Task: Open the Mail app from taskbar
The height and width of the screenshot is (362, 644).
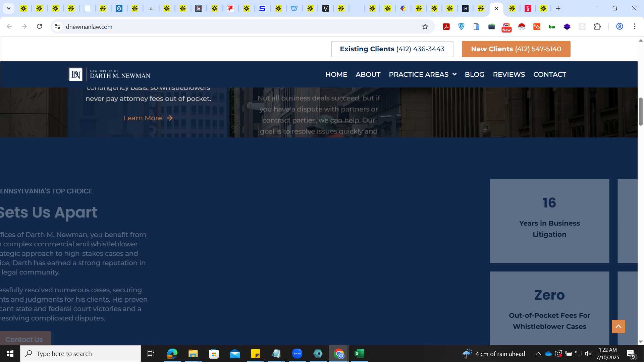Action: [x=235, y=354]
